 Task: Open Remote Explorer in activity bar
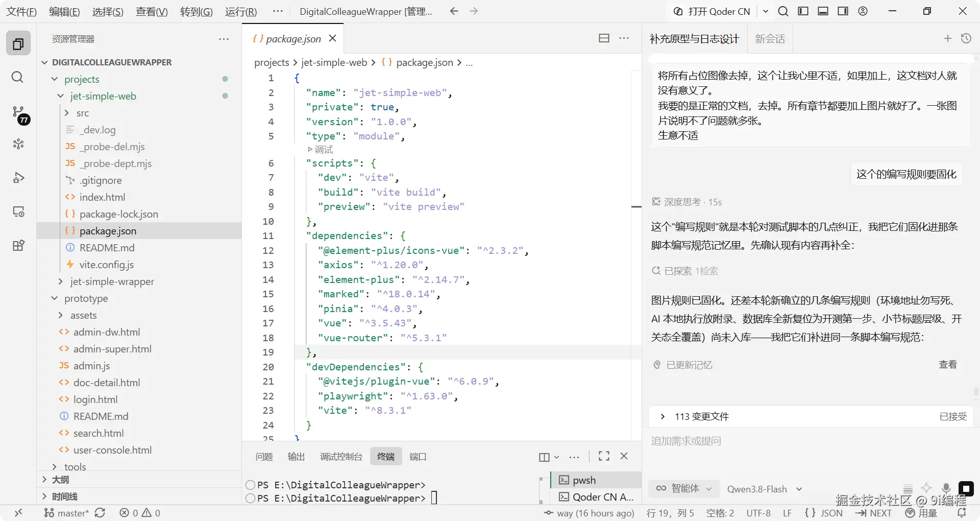[x=18, y=211]
